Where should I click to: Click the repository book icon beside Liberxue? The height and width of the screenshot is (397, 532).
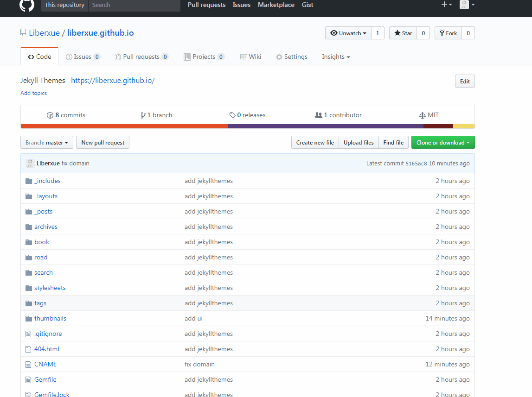pyautogui.click(x=23, y=32)
